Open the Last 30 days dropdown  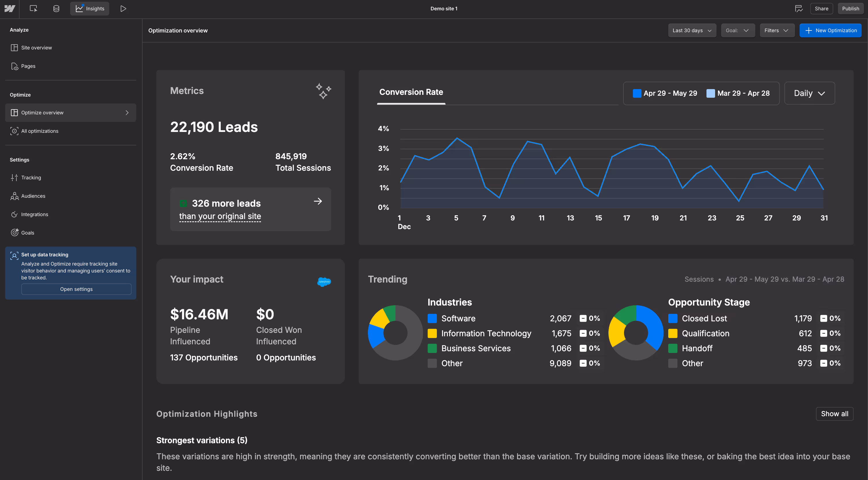click(692, 30)
